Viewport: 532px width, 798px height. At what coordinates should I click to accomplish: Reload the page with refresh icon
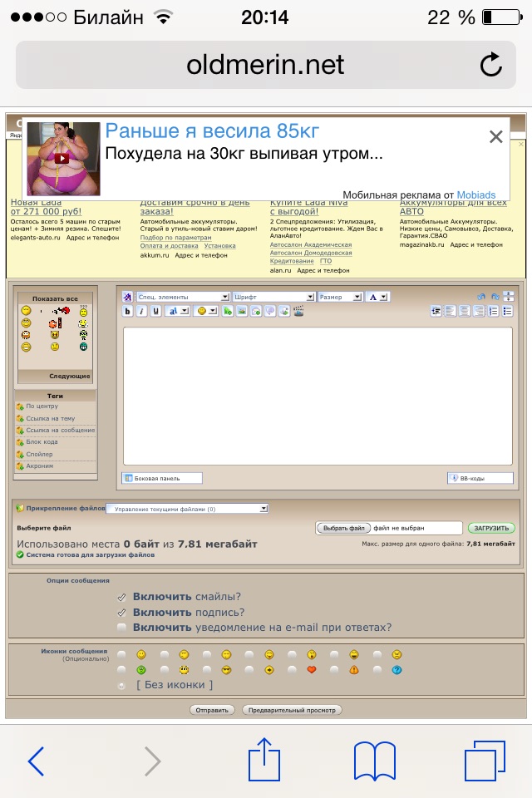[491, 65]
